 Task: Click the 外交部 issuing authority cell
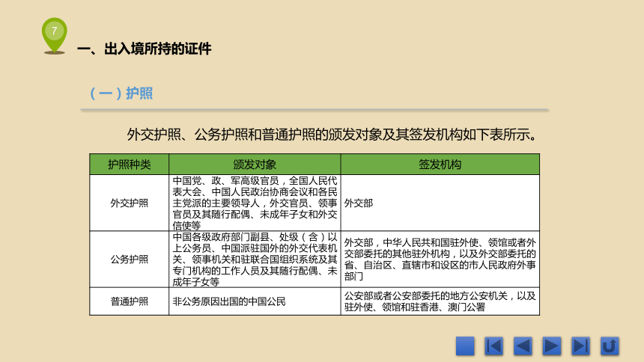[x=440, y=203]
